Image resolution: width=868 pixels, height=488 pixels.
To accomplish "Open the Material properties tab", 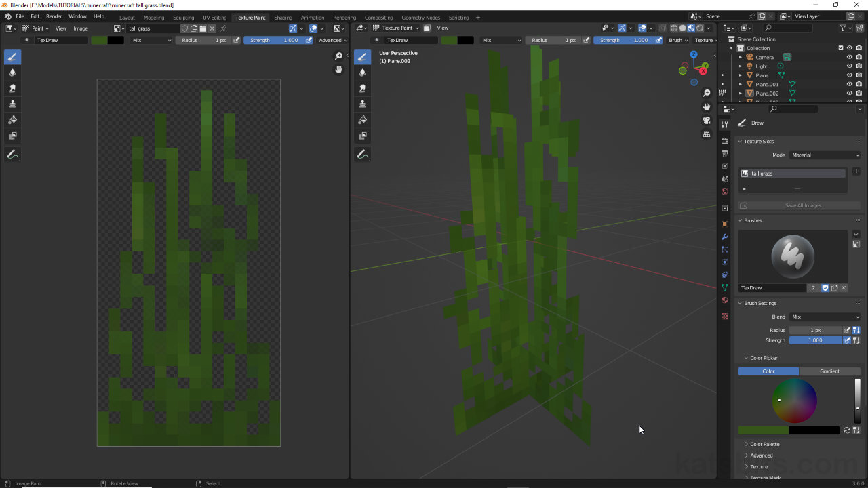I will pyautogui.click(x=724, y=300).
